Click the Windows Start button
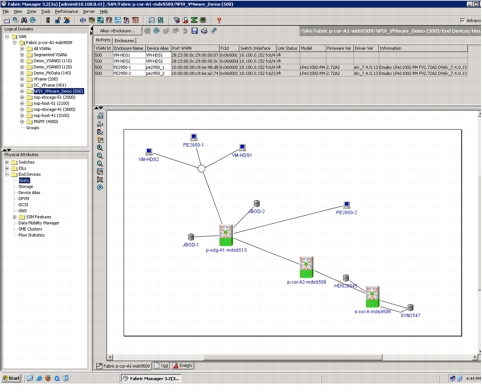This screenshot has height=392, width=482. [x=12, y=378]
